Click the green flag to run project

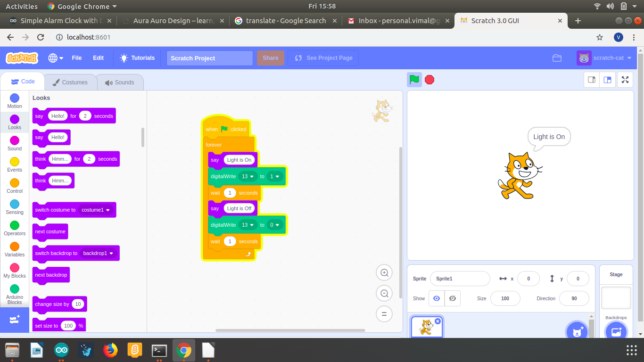point(414,80)
